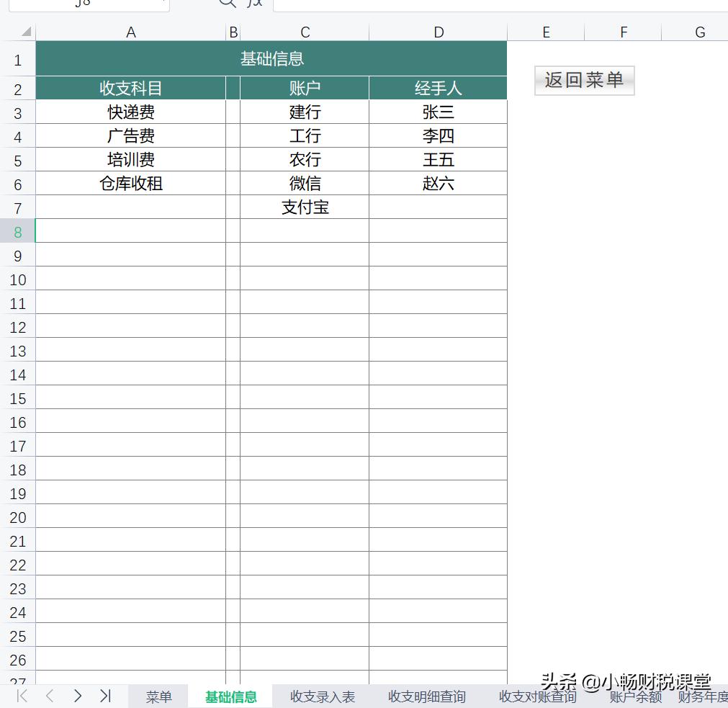Switch to the 菜单 sheet tab
728x708 pixels.
[158, 696]
